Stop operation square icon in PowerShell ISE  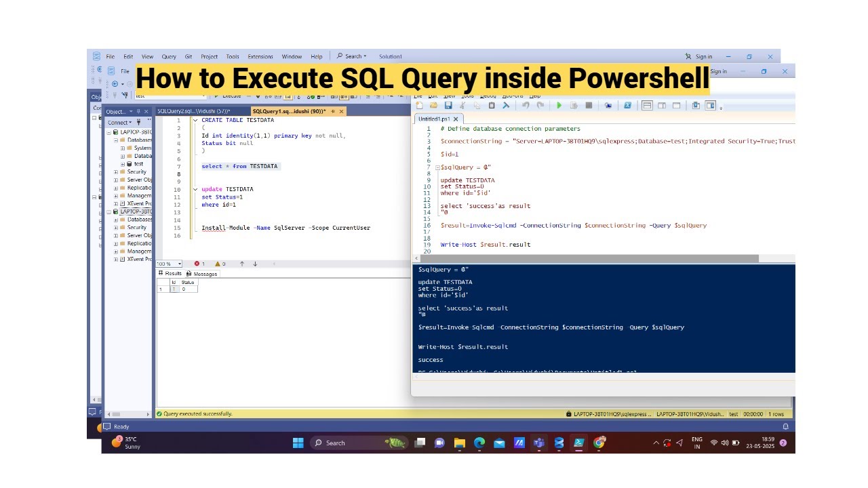(589, 105)
